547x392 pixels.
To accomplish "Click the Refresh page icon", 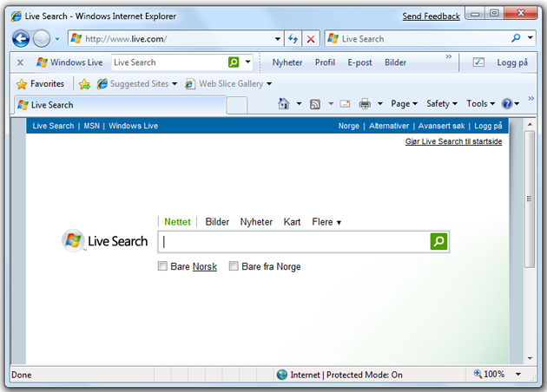I will [293, 39].
